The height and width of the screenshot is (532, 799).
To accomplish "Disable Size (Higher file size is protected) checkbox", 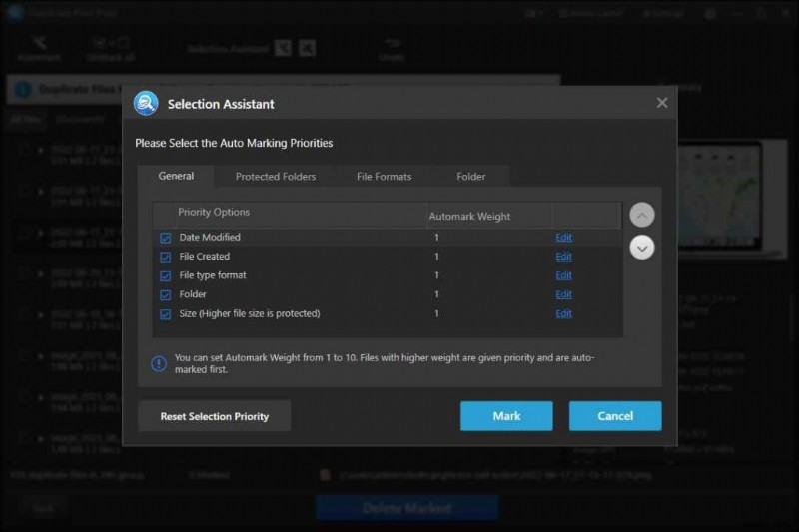I will (x=165, y=314).
